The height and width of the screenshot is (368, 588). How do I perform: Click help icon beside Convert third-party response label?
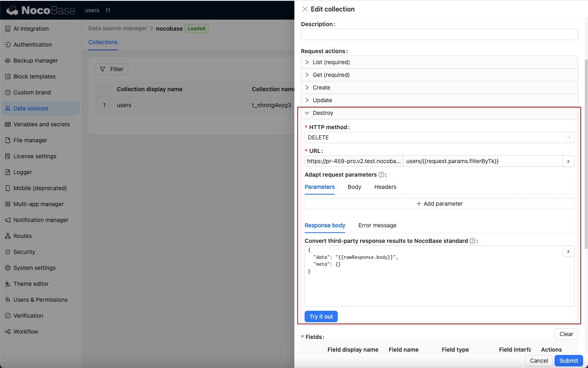[x=472, y=241]
